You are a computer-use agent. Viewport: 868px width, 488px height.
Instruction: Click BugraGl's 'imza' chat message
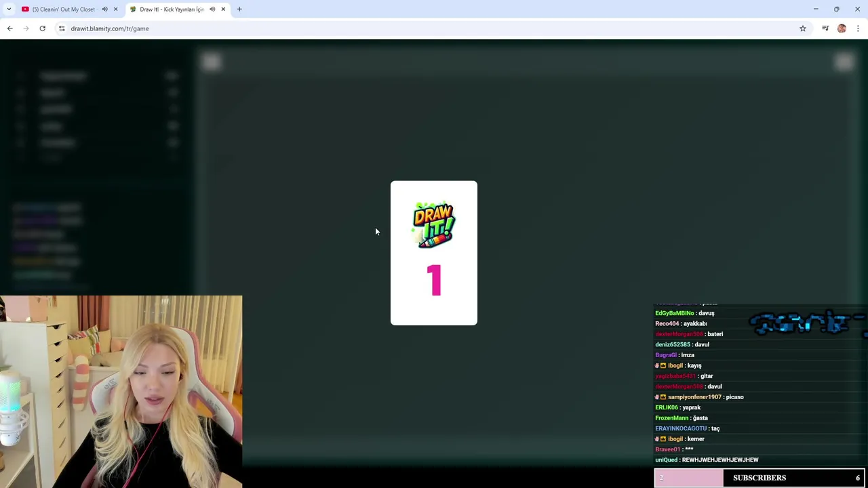pos(675,355)
